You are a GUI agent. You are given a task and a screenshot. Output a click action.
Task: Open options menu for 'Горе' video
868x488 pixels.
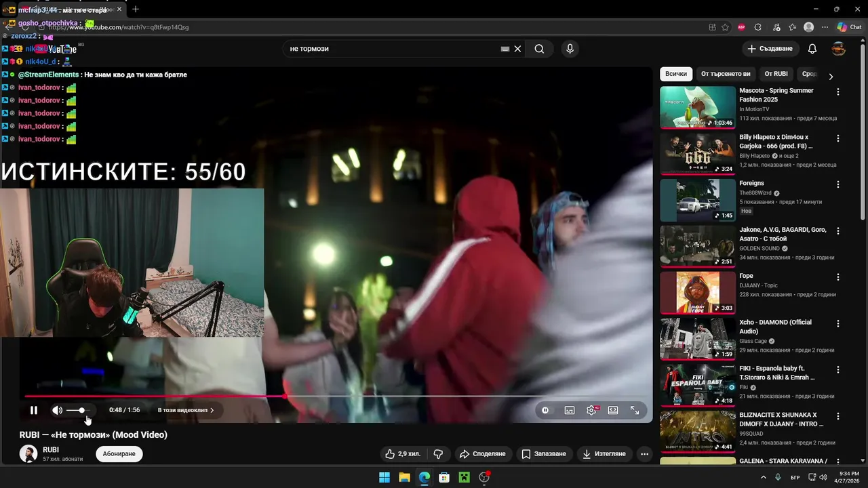838,277
